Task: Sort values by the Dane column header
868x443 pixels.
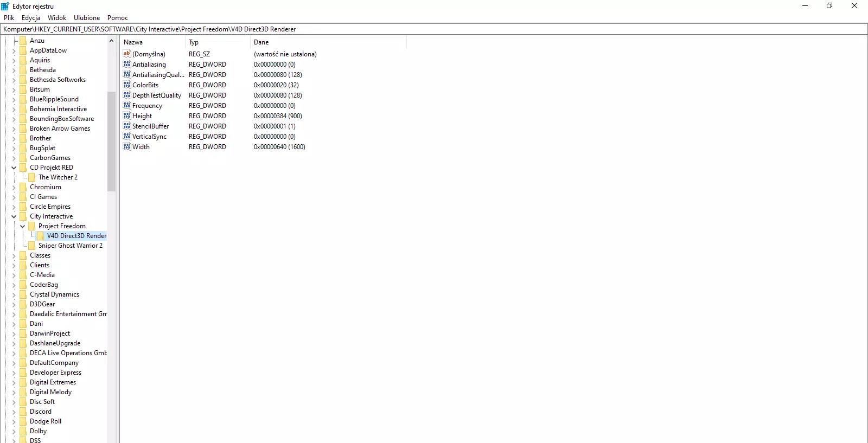Action: [x=328, y=42]
